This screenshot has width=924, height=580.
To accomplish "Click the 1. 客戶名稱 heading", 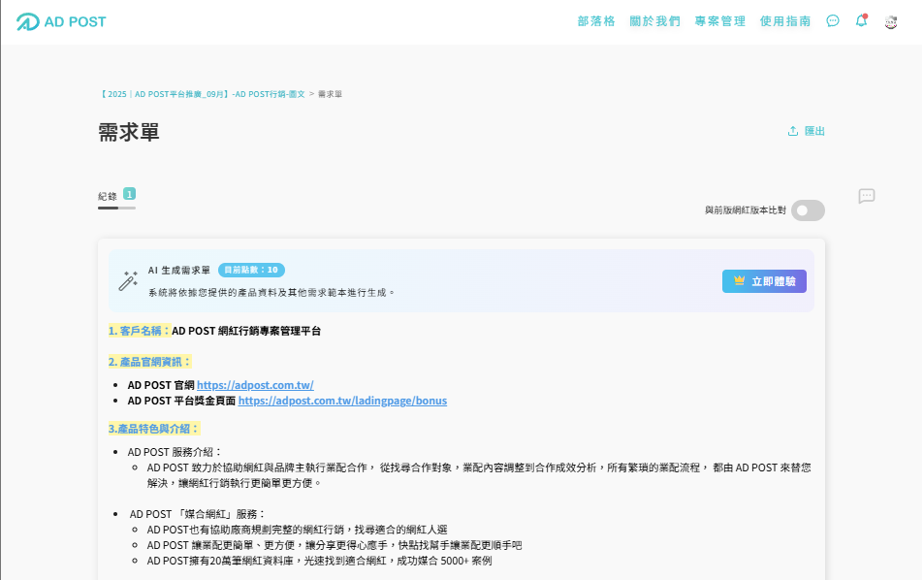I will (139, 331).
